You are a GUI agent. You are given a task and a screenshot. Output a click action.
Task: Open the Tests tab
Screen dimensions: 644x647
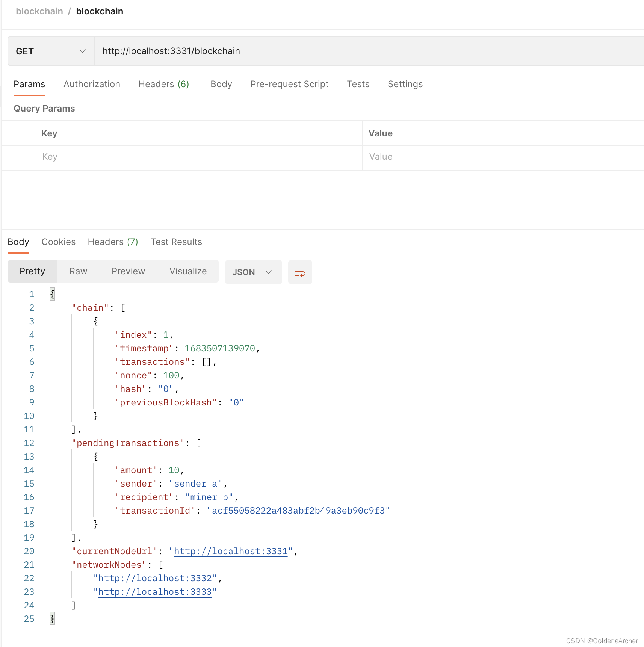[x=358, y=84]
